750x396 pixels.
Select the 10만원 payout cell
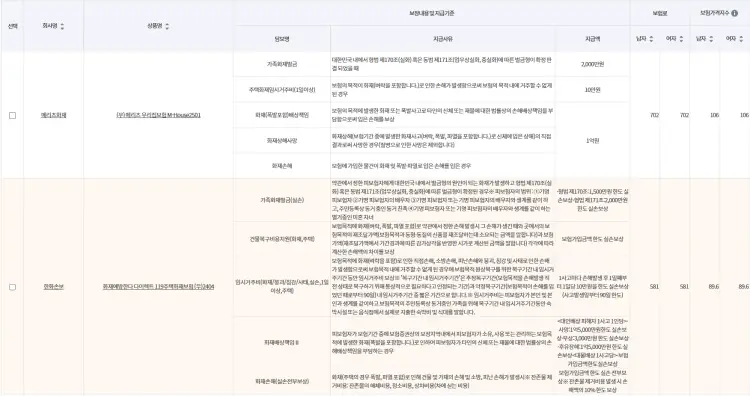(593, 89)
